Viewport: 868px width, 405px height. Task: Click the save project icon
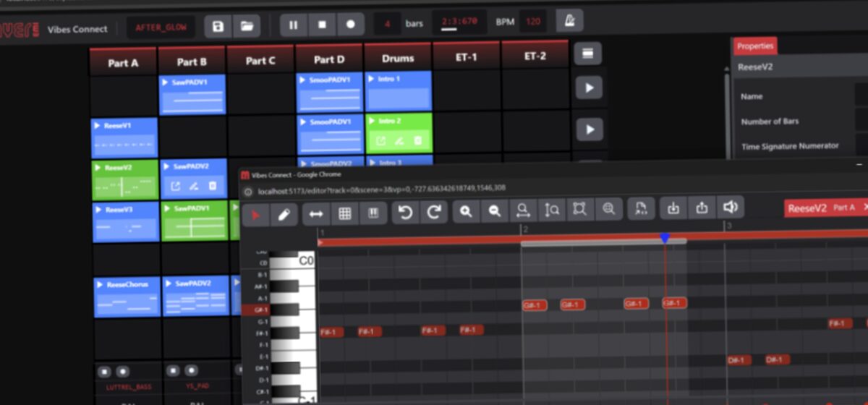[x=218, y=26]
